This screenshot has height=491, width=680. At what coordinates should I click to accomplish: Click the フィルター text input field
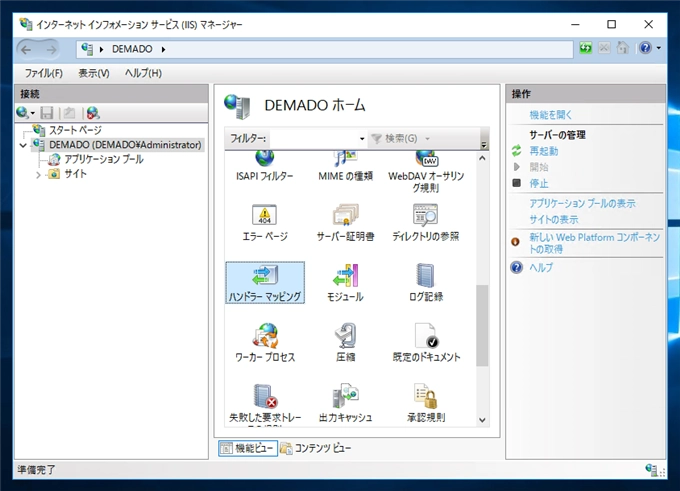(314, 139)
